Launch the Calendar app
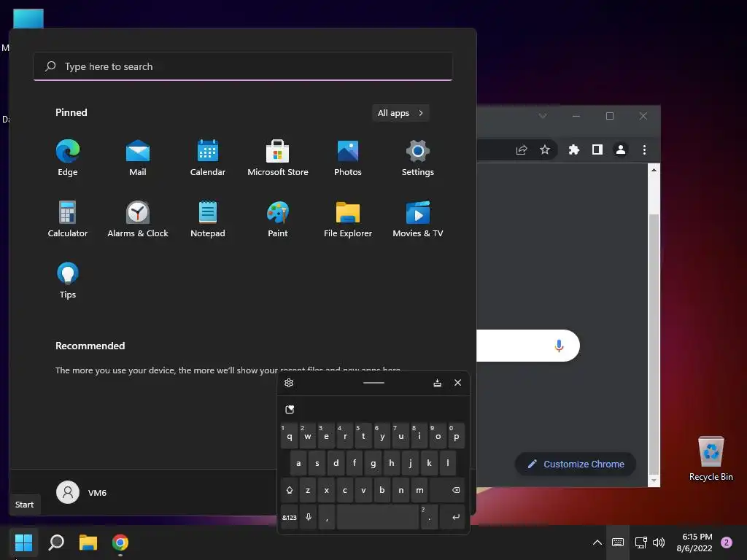Screen dimensions: 747x560 pos(208,157)
